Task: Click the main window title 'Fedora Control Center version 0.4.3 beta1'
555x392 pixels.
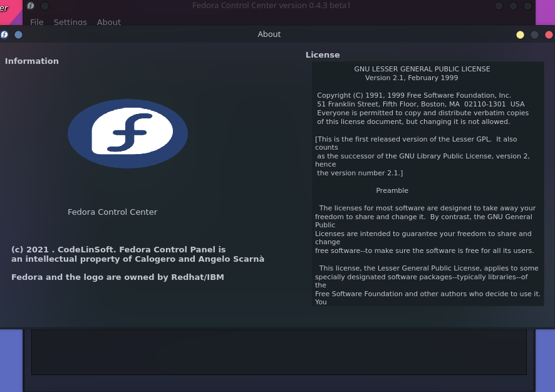Action: 271,5
